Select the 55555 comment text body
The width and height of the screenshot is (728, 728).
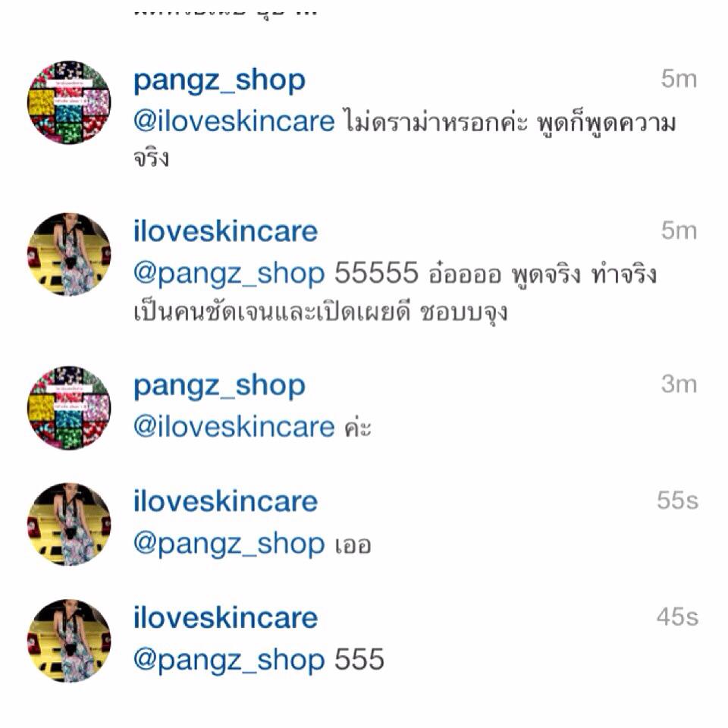[395, 293]
